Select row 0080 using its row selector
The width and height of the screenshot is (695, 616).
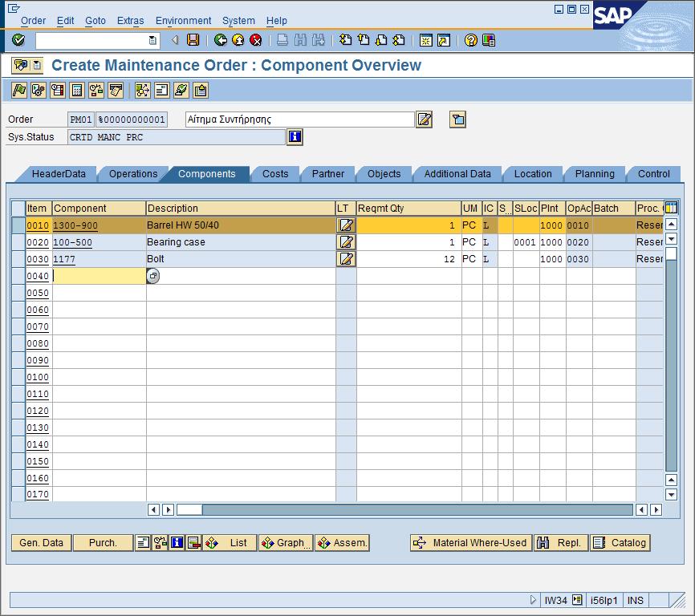point(18,343)
